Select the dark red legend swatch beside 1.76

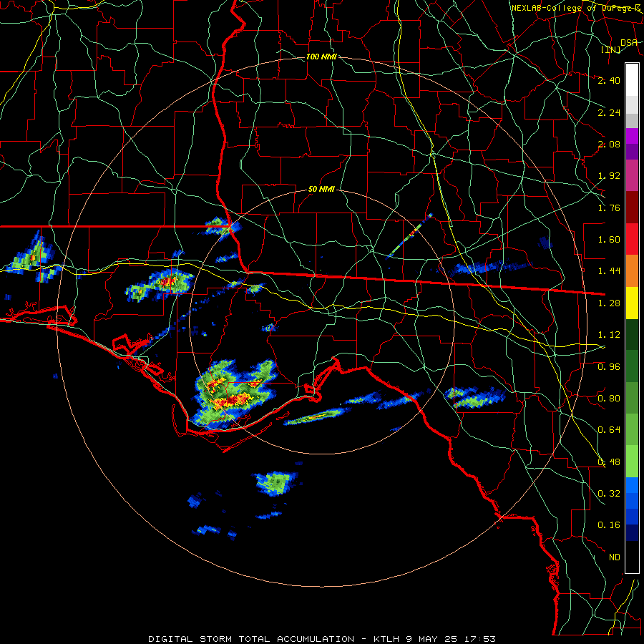tap(632, 208)
